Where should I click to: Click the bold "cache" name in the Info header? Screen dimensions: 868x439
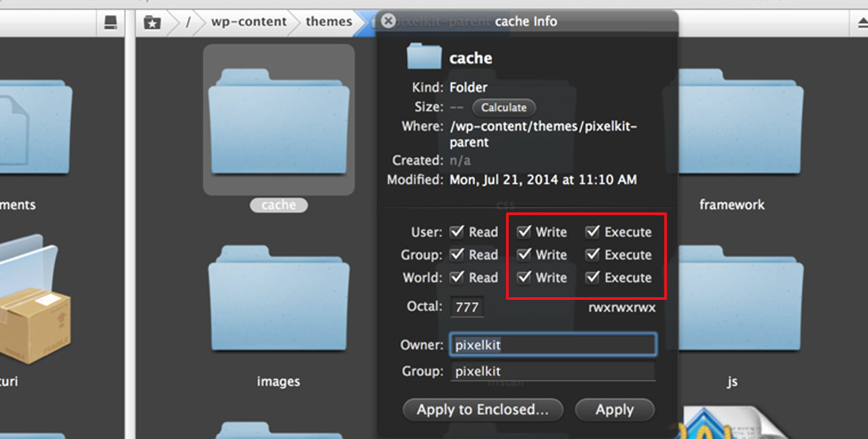click(471, 58)
